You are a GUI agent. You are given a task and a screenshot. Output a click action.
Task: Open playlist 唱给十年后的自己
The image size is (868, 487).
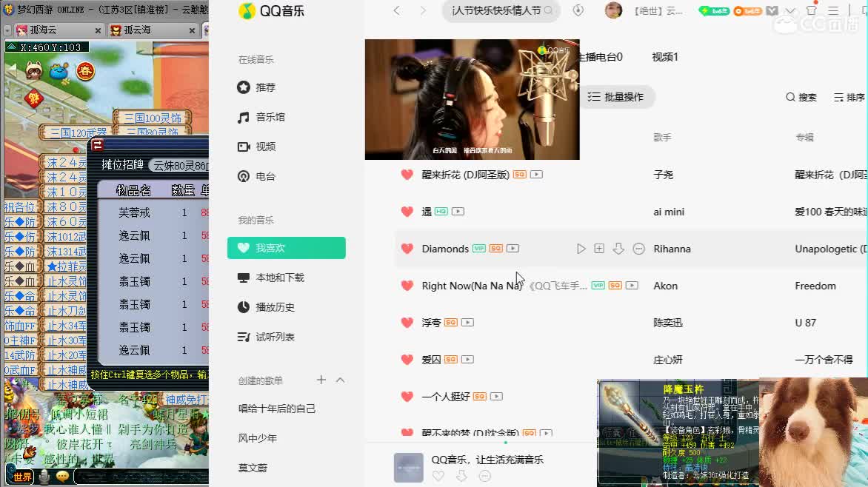coord(277,409)
